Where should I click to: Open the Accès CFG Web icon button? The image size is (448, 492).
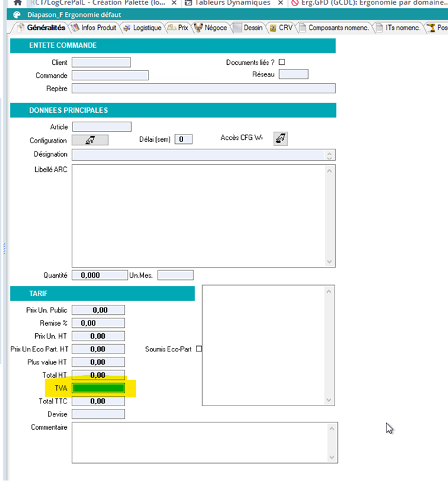pos(280,139)
